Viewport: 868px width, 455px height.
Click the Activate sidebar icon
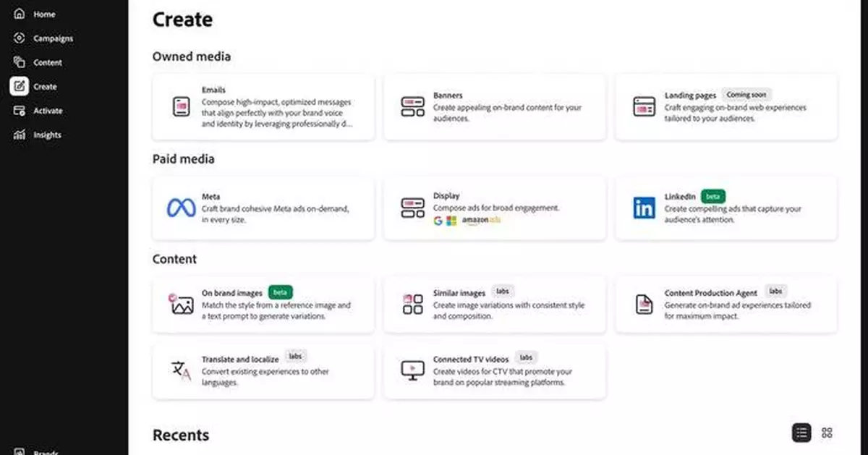[x=21, y=111]
